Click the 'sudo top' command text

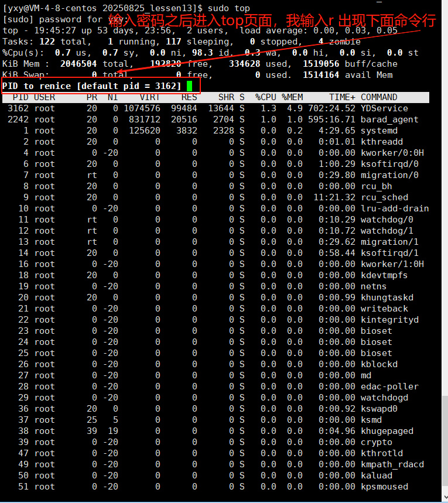(229, 8)
